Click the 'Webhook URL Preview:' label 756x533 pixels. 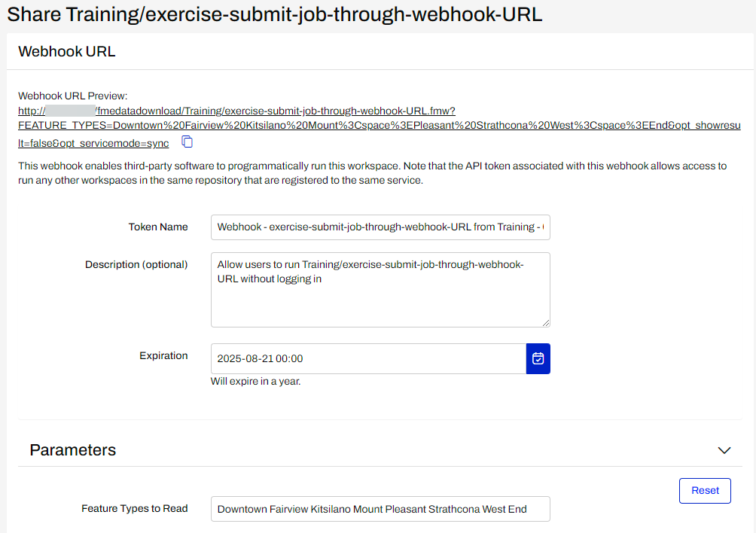(x=73, y=96)
